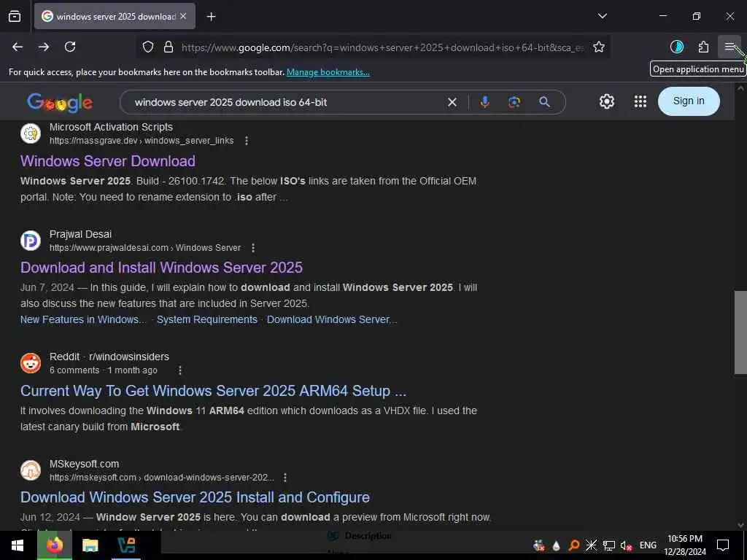Open File Explorer from taskbar
Viewport: 747px width, 560px height.
90,545
